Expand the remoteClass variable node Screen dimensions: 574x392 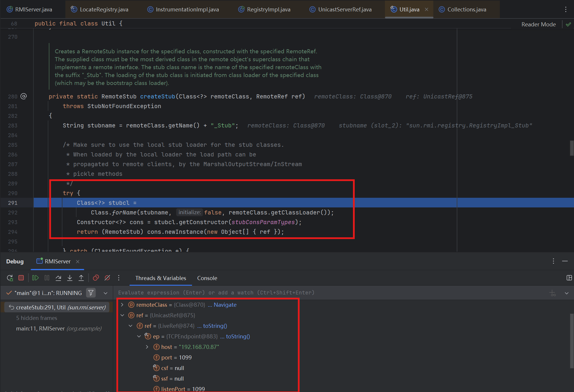[122, 305]
